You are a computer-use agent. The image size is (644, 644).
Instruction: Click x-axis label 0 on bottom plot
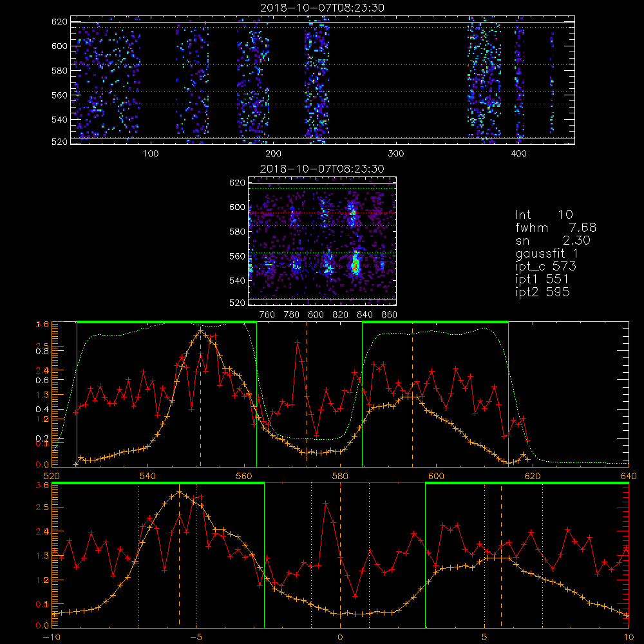pyautogui.click(x=340, y=637)
